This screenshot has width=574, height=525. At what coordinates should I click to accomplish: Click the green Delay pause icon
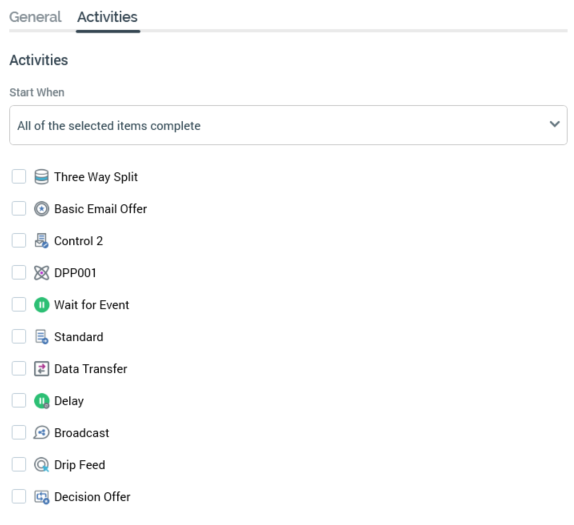tap(41, 401)
